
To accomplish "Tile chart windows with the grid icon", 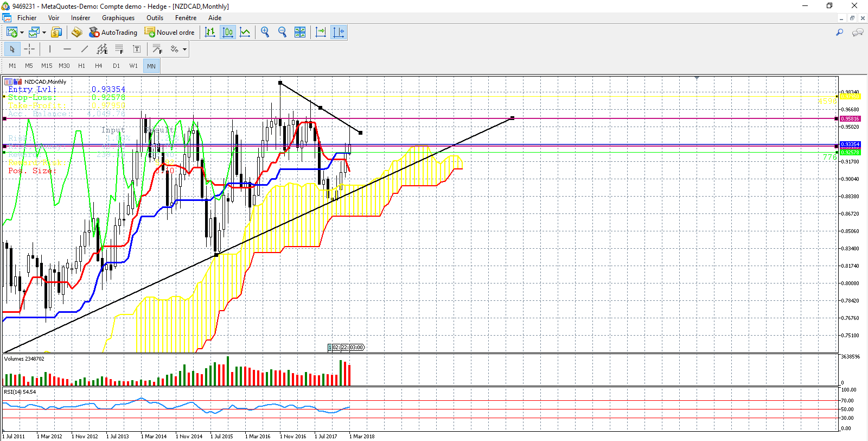I will coord(300,33).
